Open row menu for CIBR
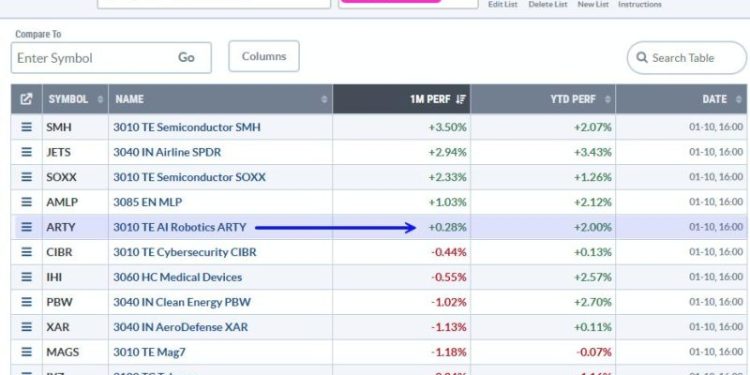 (x=27, y=252)
